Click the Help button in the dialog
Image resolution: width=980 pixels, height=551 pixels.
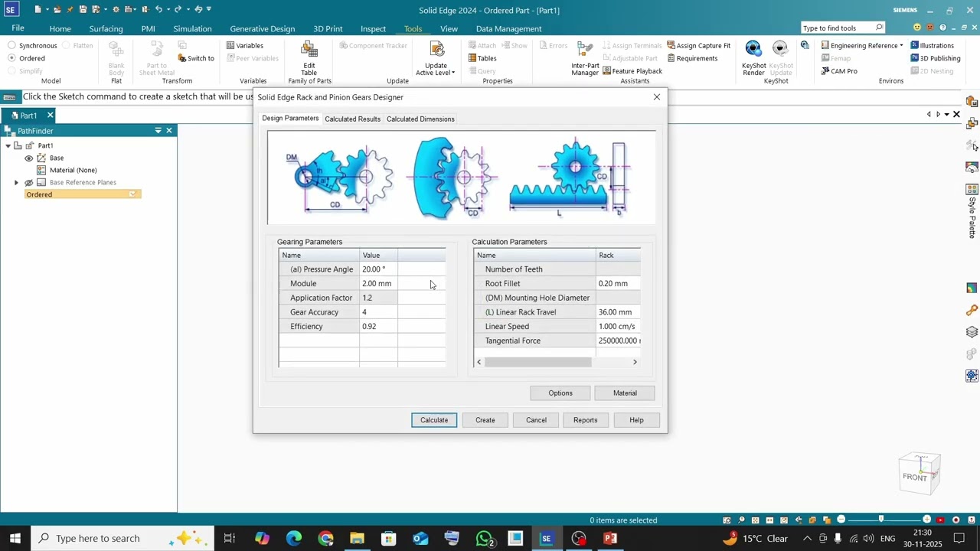click(x=636, y=420)
